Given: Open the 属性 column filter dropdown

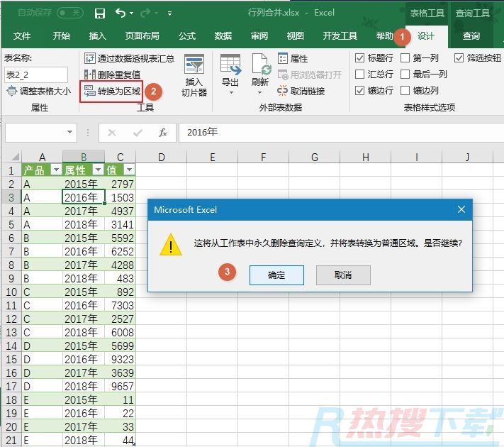Looking at the screenshot, I should [98, 170].
